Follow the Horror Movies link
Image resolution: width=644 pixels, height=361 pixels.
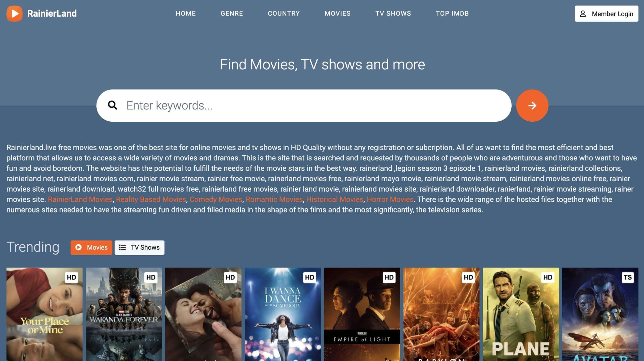(390, 199)
